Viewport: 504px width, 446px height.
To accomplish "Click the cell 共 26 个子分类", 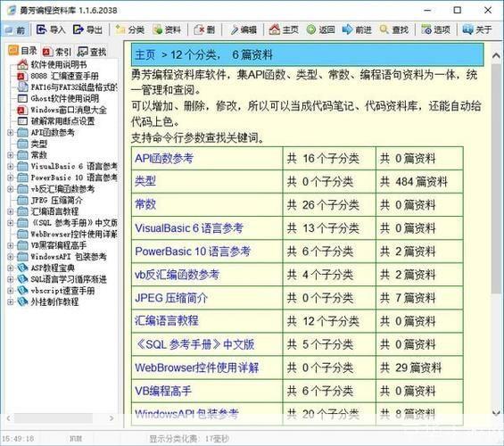I will pyautogui.click(x=329, y=204).
